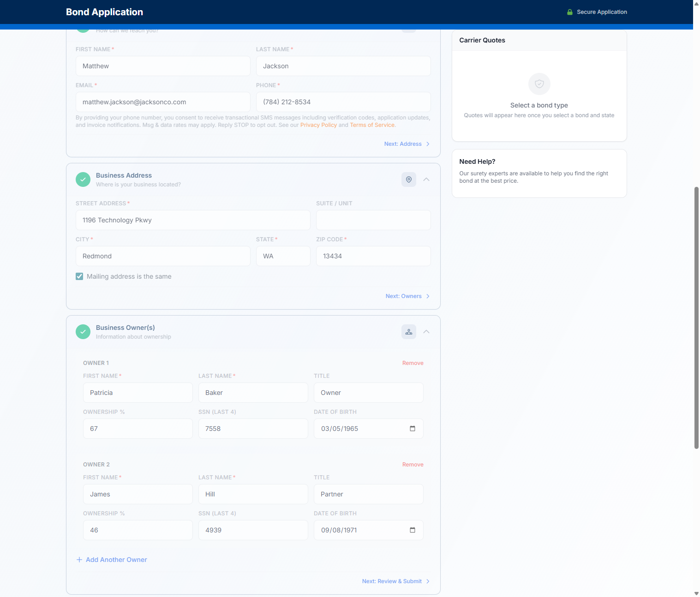Open calendar picker for Owner 2 birth date
The width and height of the screenshot is (700, 597).
click(412, 530)
